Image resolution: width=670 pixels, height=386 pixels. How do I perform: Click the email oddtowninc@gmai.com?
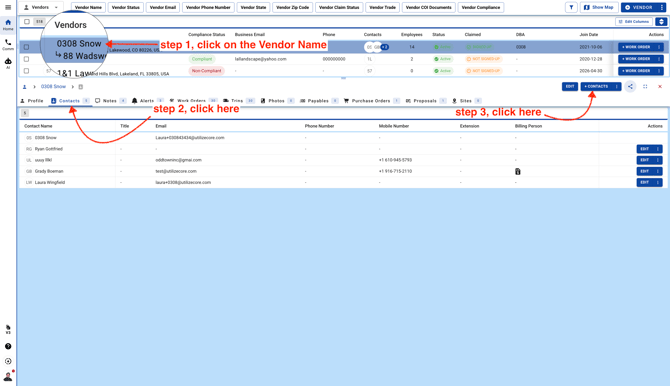point(178,160)
